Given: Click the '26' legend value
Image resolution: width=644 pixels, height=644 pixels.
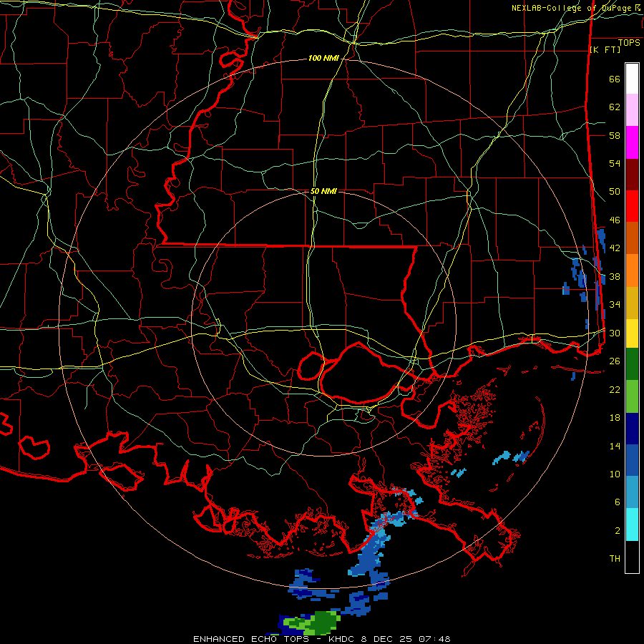Looking at the screenshot, I should [615, 361].
